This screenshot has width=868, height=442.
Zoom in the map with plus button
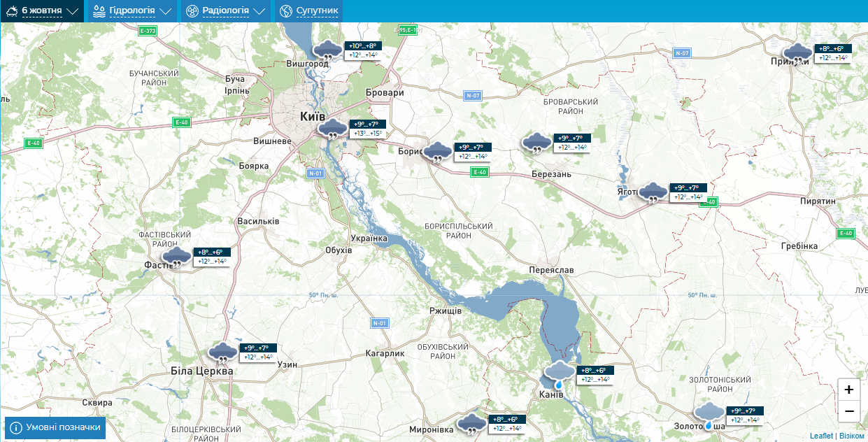coord(848,390)
